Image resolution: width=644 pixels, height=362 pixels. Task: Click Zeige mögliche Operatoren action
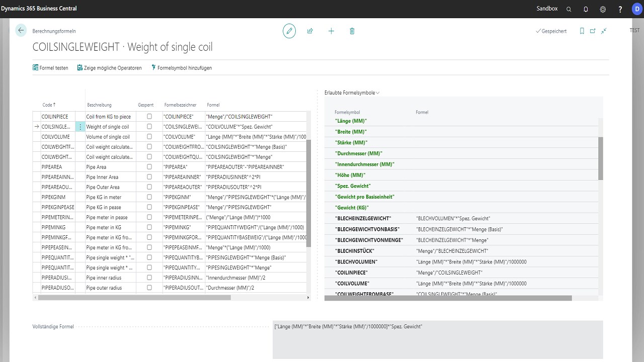pyautogui.click(x=110, y=68)
